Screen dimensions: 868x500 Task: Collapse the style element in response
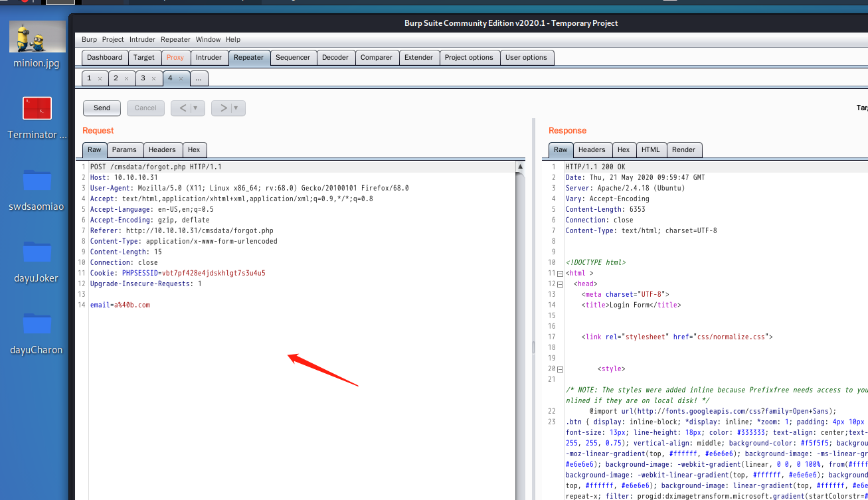pos(560,369)
